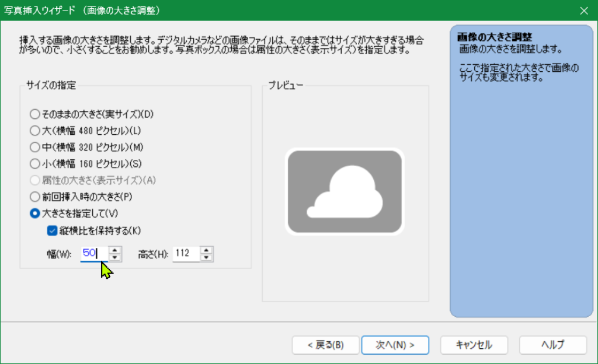598x364 pixels.
Task: Open help with the ヘルプ button
Action: coord(552,345)
